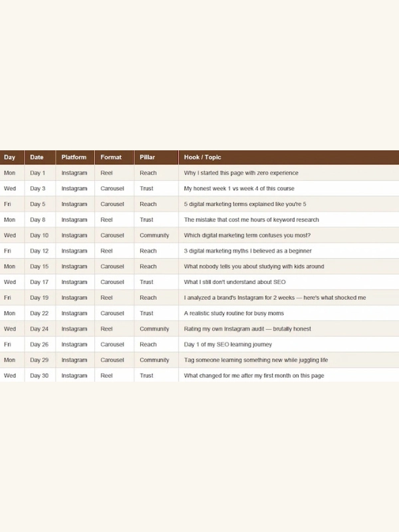399x532 pixels.
Task: Select the Reach pillar cell in Day 26 row
Action: pyautogui.click(x=156, y=344)
